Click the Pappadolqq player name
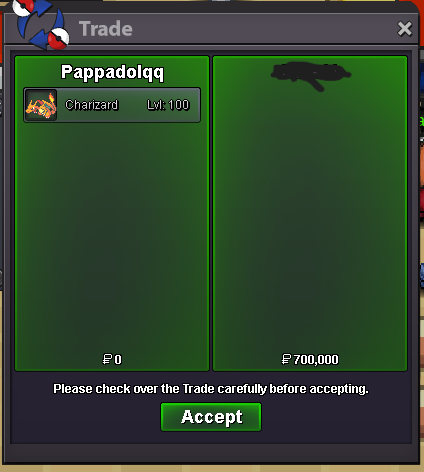 [x=112, y=72]
